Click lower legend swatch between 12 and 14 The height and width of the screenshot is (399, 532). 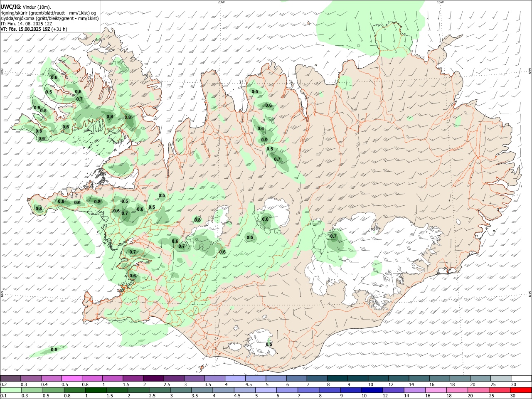[393, 390]
